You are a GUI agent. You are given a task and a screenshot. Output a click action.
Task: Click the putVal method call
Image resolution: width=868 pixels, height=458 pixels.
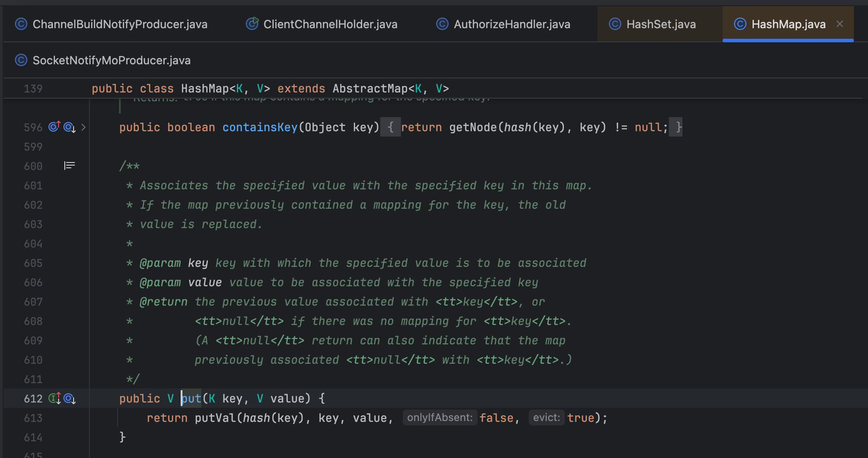click(x=215, y=418)
